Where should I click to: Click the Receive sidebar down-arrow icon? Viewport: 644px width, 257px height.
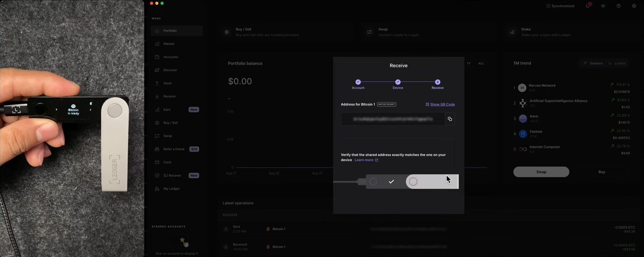pos(157,96)
